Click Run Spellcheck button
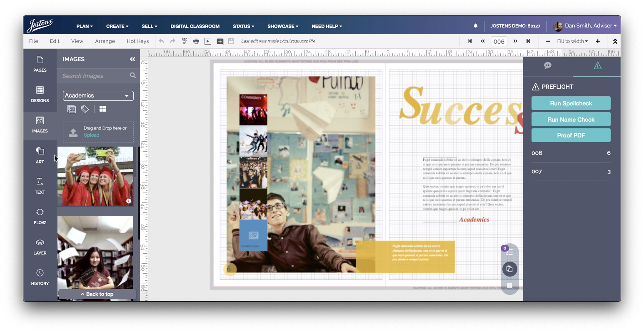This screenshot has height=332, width=644. [571, 103]
